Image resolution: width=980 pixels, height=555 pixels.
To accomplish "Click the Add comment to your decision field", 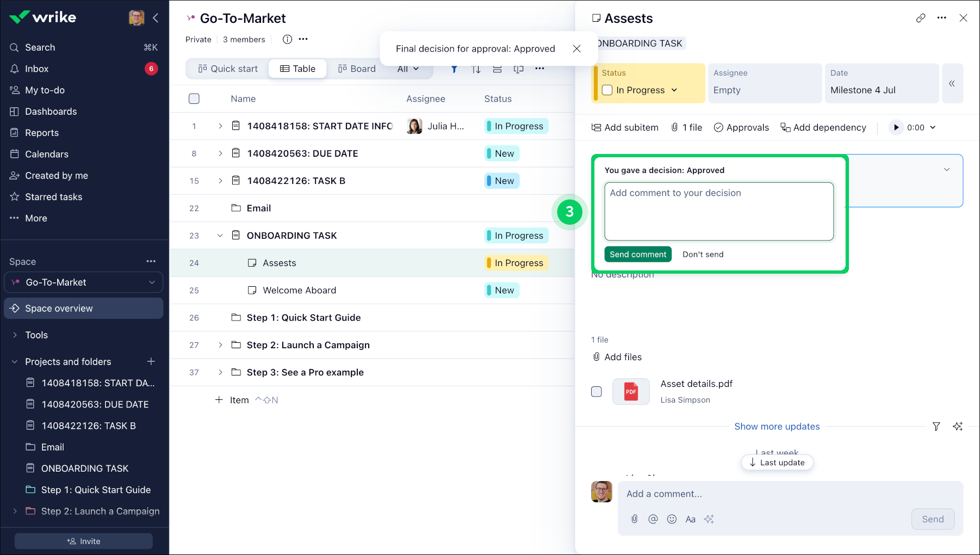I will tap(718, 211).
